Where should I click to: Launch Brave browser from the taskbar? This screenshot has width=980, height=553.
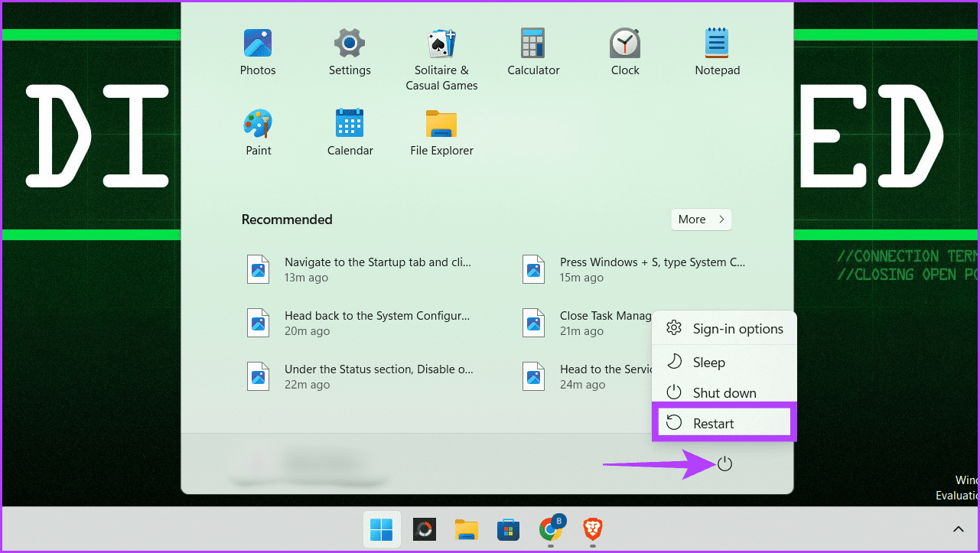pyautogui.click(x=593, y=529)
